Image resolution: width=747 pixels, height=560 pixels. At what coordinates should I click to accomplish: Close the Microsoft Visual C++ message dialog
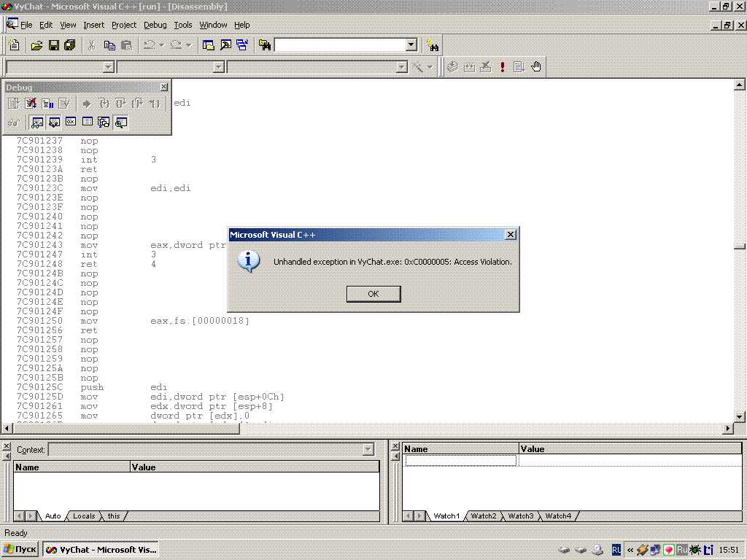click(510, 235)
